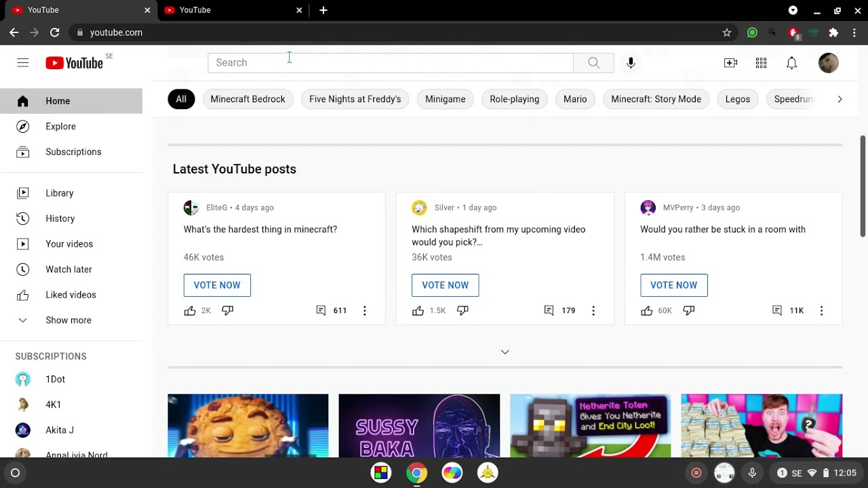The height and width of the screenshot is (488, 868).
Task: Open the MVPerry channel avatar
Action: click(x=648, y=207)
